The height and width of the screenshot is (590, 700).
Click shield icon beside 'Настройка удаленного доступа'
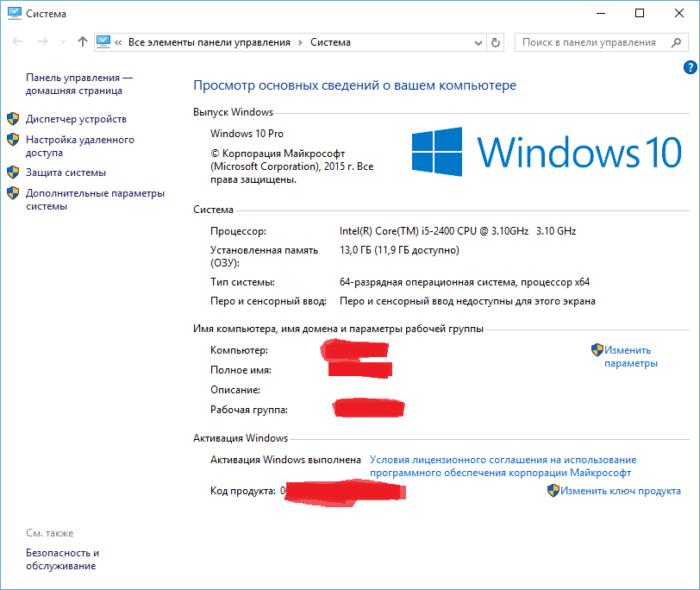pos(13,140)
